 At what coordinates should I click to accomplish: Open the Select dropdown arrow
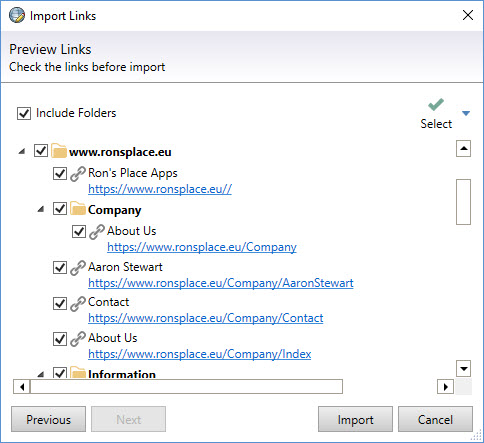(466, 113)
